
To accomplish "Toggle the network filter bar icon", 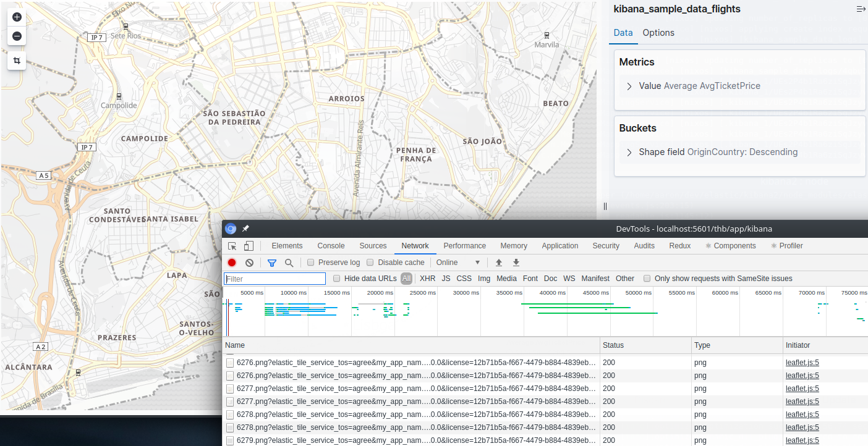I will (x=271, y=263).
